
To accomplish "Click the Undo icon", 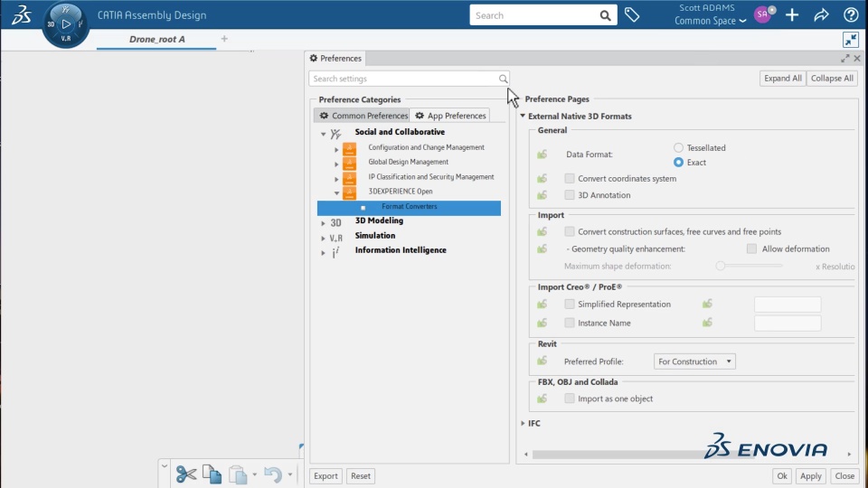I will click(x=272, y=474).
